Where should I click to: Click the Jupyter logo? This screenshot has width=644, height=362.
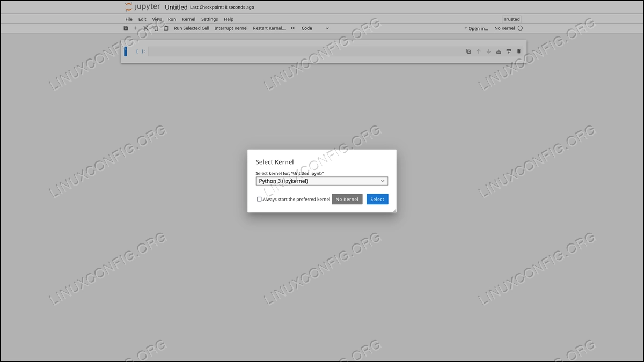[x=142, y=7]
